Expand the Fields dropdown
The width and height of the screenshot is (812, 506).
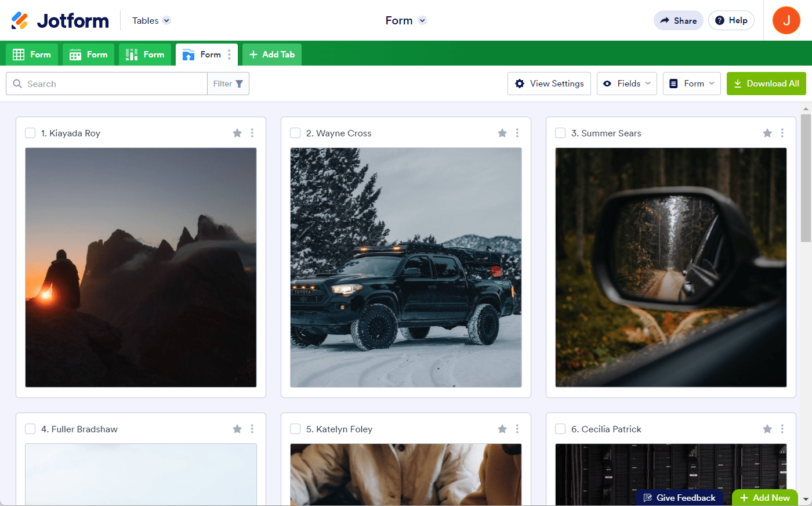point(626,84)
